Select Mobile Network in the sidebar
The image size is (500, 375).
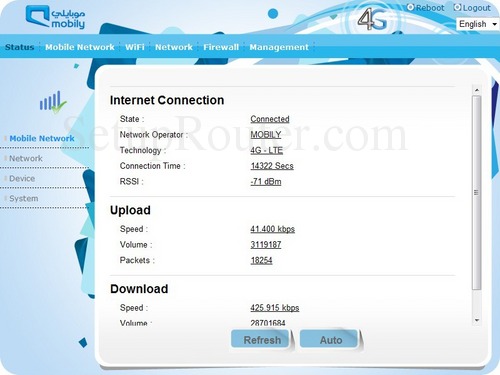[x=42, y=138]
